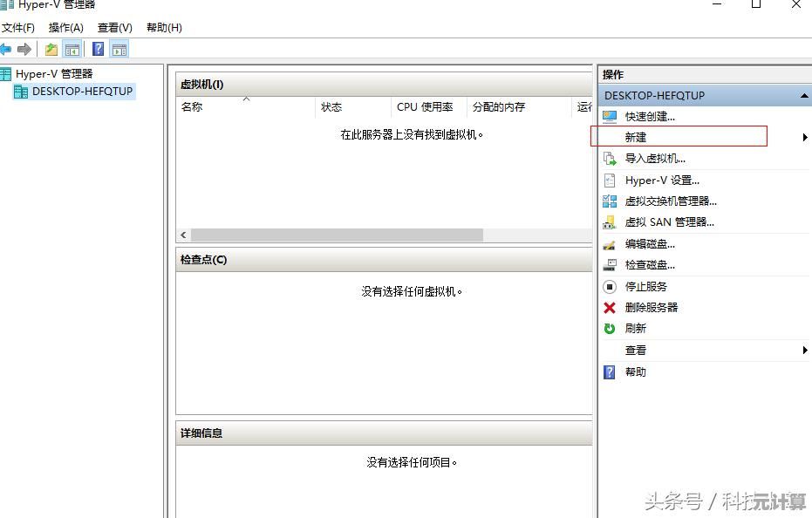
Task: Click the 详细信息 panel header
Action: coord(384,433)
